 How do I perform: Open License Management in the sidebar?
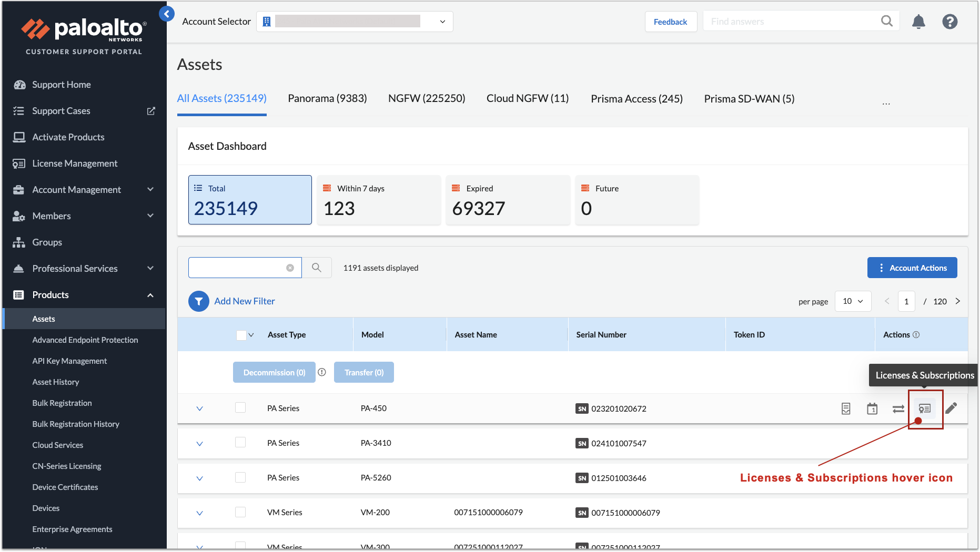75,163
